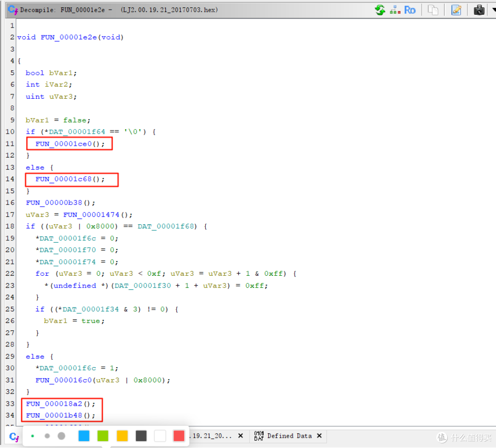
Task: Switch to the '.19.21_20...' tab
Action: click(x=210, y=436)
